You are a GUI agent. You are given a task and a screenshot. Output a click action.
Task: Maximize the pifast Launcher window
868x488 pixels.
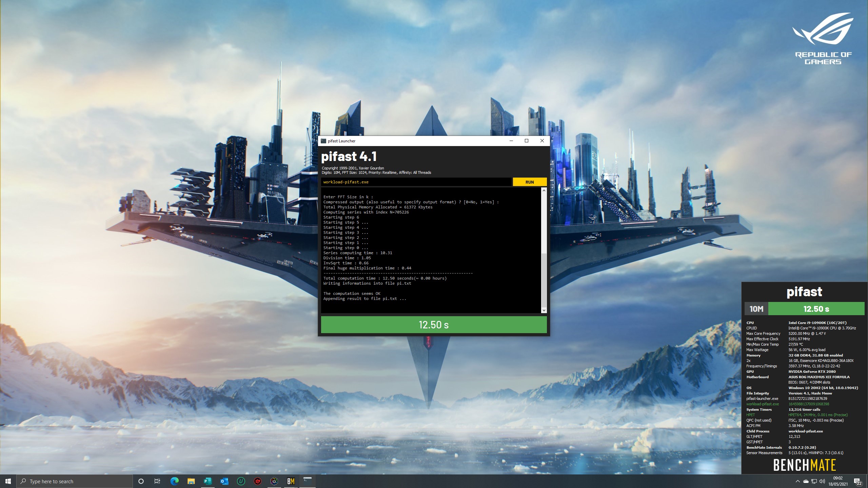[x=527, y=141]
